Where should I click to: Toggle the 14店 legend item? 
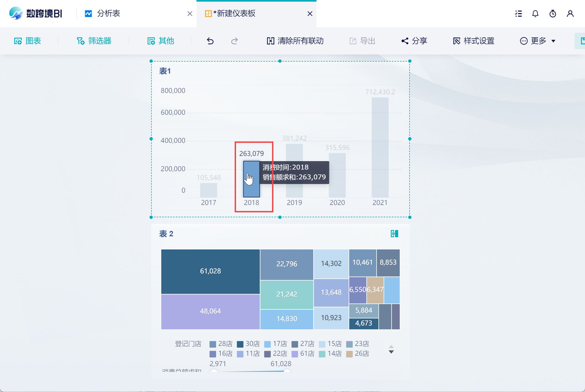[330, 354]
